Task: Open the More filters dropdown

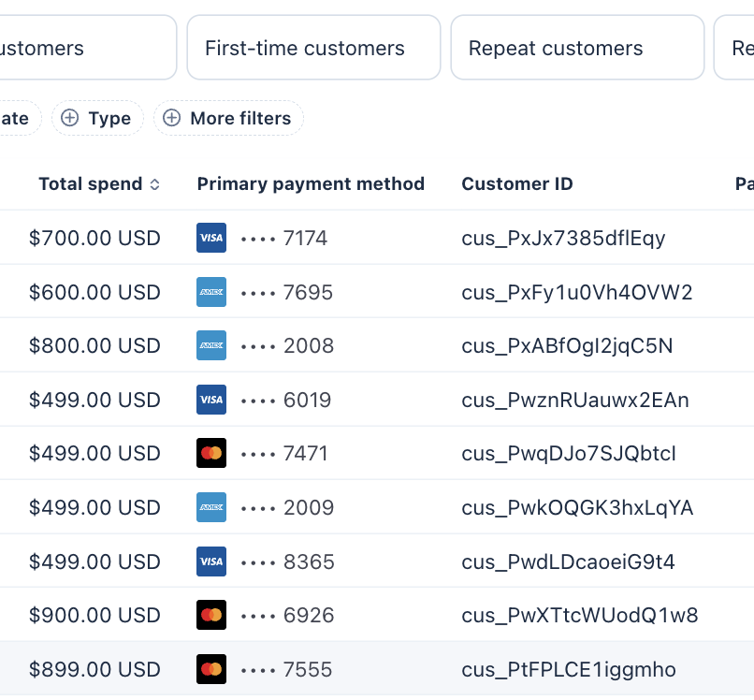Action: pos(228,118)
